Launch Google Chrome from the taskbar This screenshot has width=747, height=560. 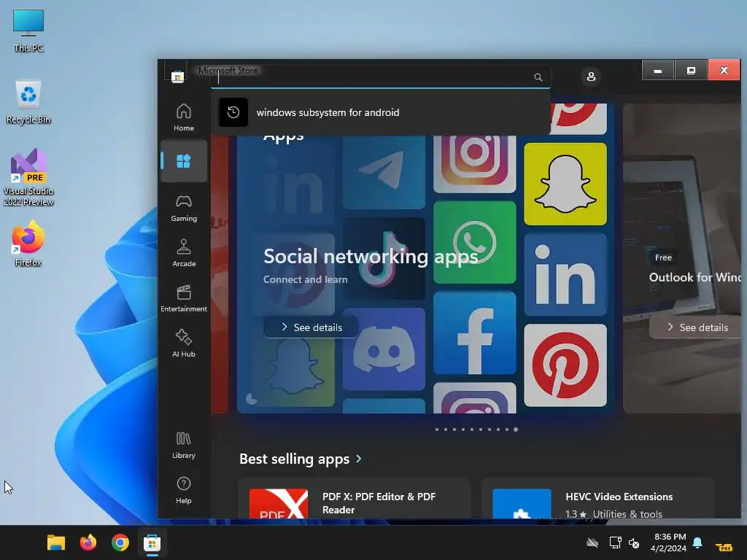(x=120, y=542)
